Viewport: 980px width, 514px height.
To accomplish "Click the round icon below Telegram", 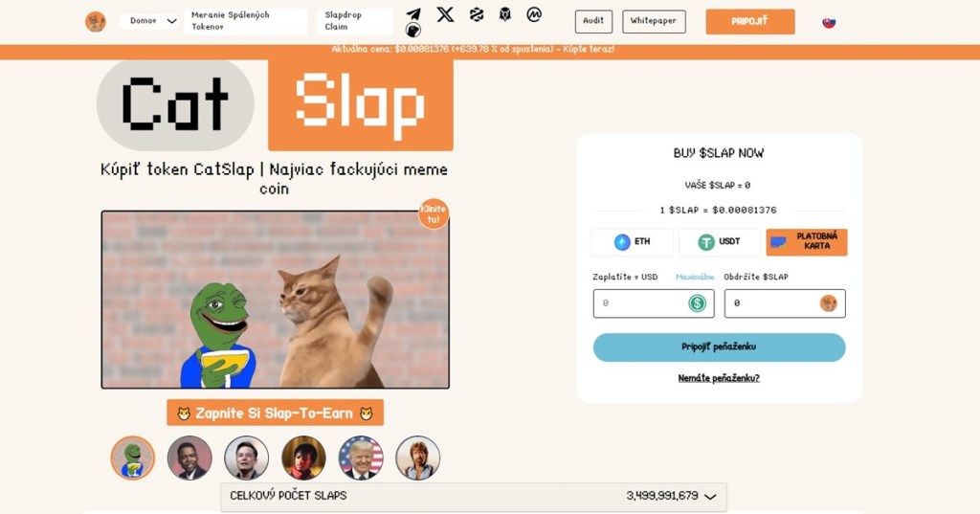I will tap(413, 30).
